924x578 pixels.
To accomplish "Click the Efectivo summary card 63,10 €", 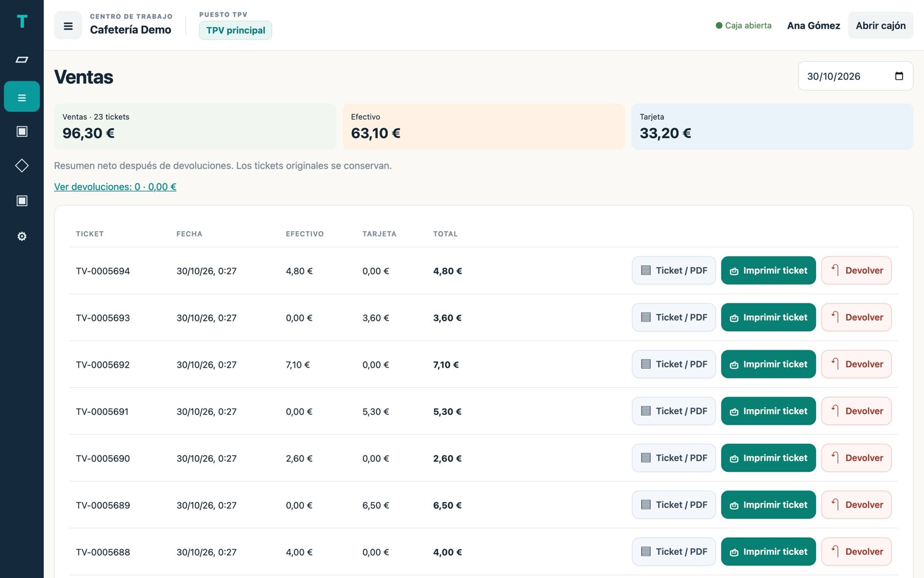I will pos(483,127).
